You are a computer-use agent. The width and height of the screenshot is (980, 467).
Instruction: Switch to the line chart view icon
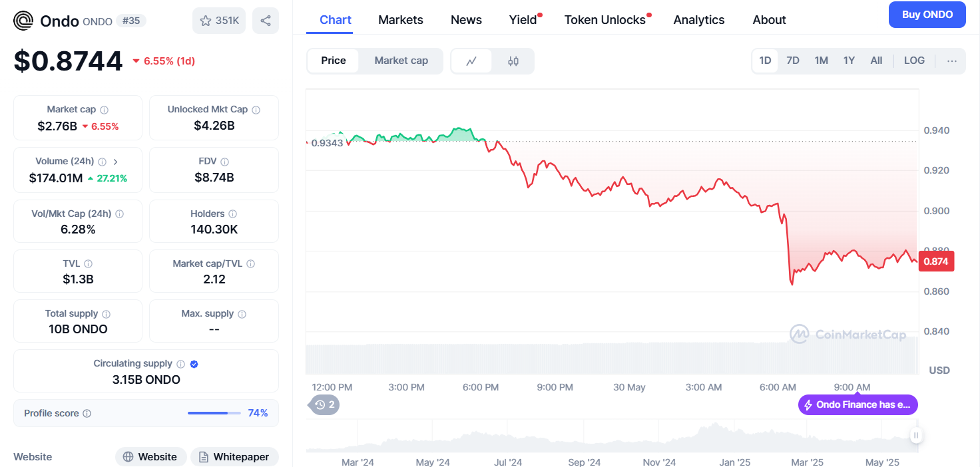pyautogui.click(x=471, y=61)
